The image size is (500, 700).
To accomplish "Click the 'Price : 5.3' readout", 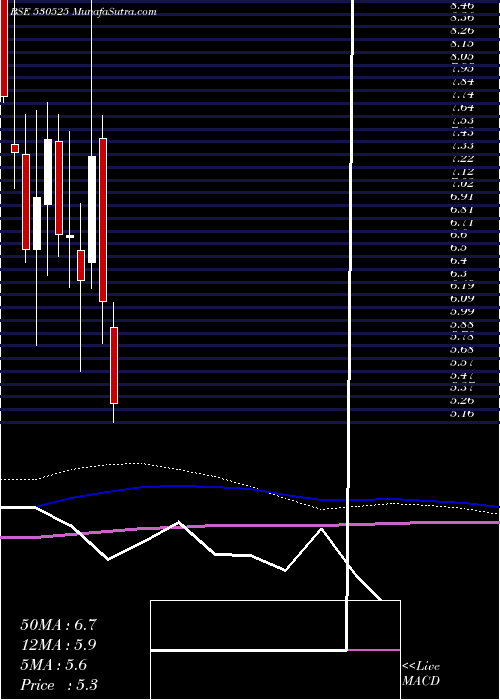I will click(59, 685).
